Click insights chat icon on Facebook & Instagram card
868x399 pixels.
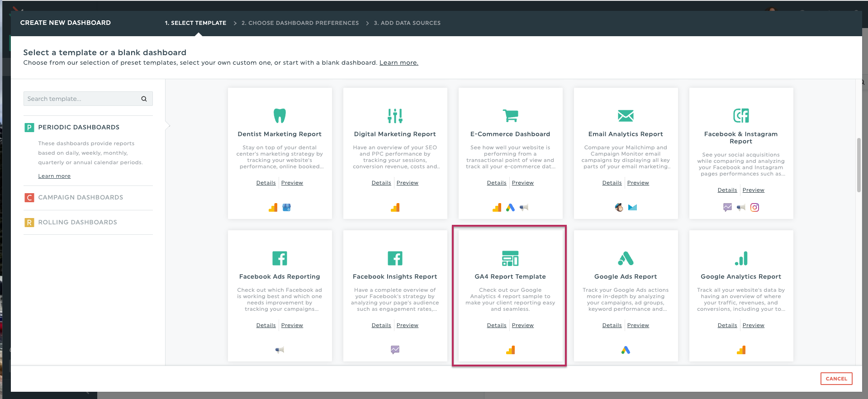pos(727,208)
